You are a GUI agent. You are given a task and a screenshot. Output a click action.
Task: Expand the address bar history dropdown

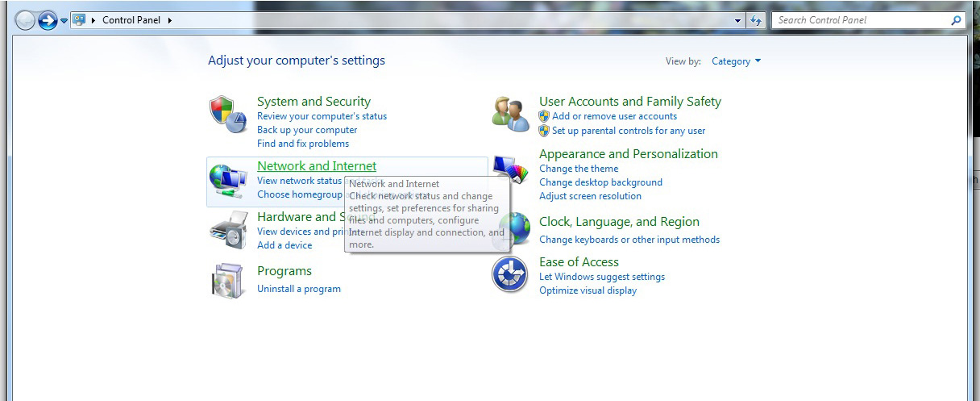(x=738, y=20)
